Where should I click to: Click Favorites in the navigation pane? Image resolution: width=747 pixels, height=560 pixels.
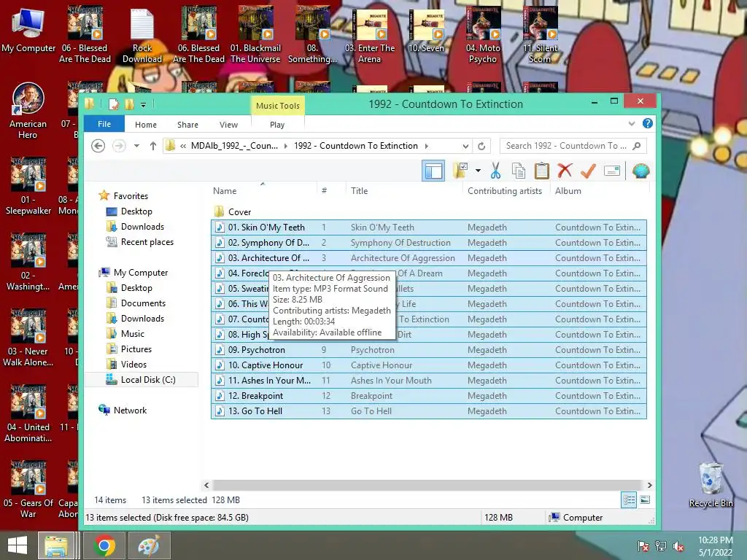coord(131,195)
